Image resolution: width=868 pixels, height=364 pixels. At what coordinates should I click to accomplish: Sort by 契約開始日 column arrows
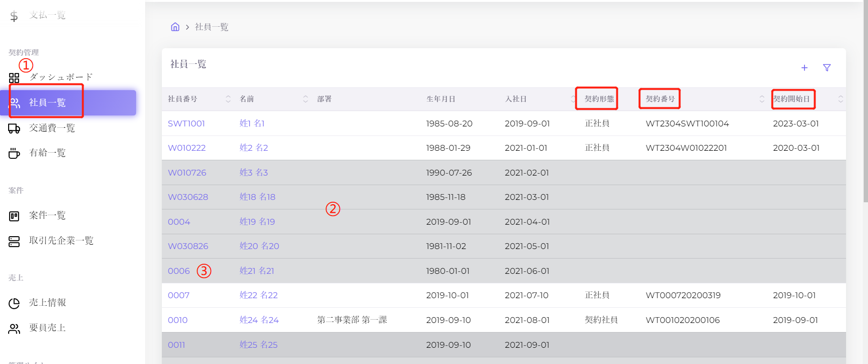pos(840,99)
